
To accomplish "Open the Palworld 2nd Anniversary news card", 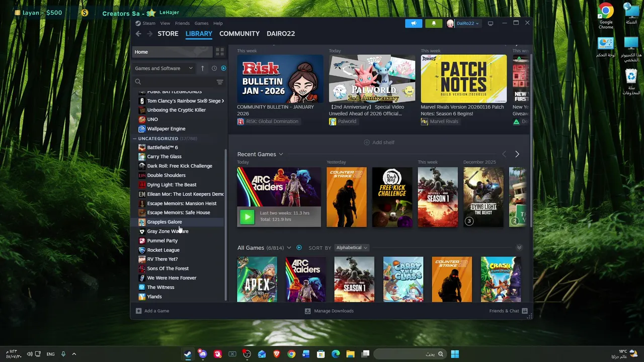I will 372,79.
